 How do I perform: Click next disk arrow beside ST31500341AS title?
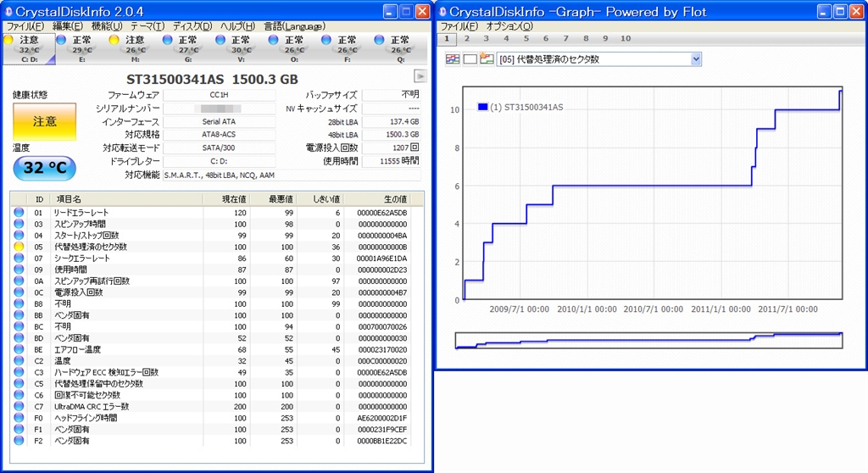pos(420,76)
